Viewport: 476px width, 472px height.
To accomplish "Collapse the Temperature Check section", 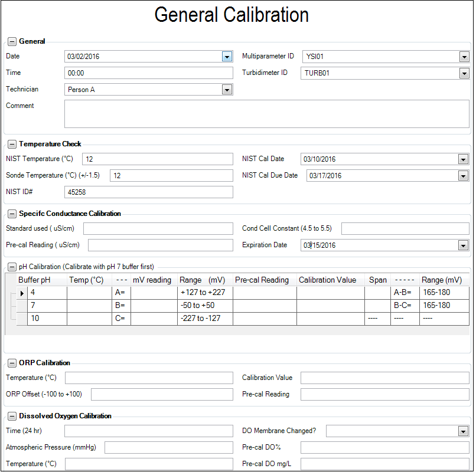I will click(12, 143).
